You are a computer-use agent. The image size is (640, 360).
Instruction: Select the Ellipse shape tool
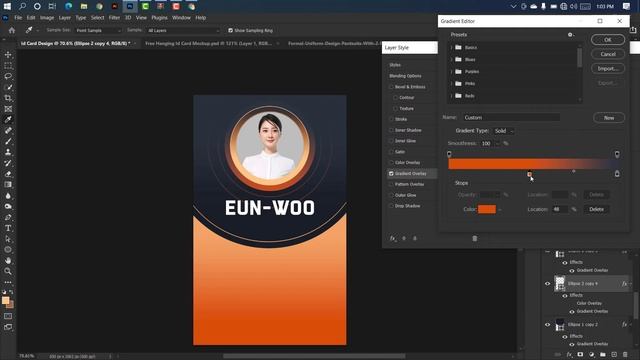pos(8,249)
